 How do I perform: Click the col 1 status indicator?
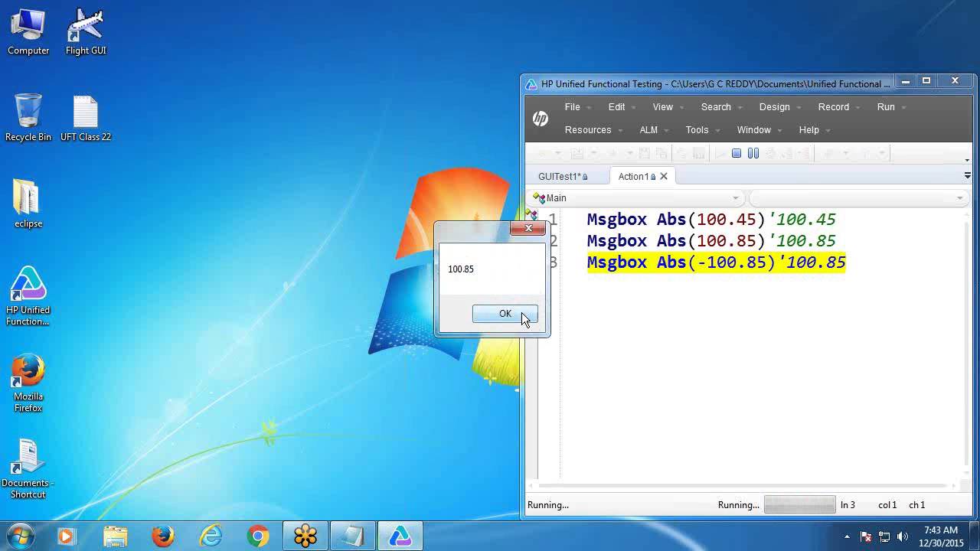(x=887, y=505)
